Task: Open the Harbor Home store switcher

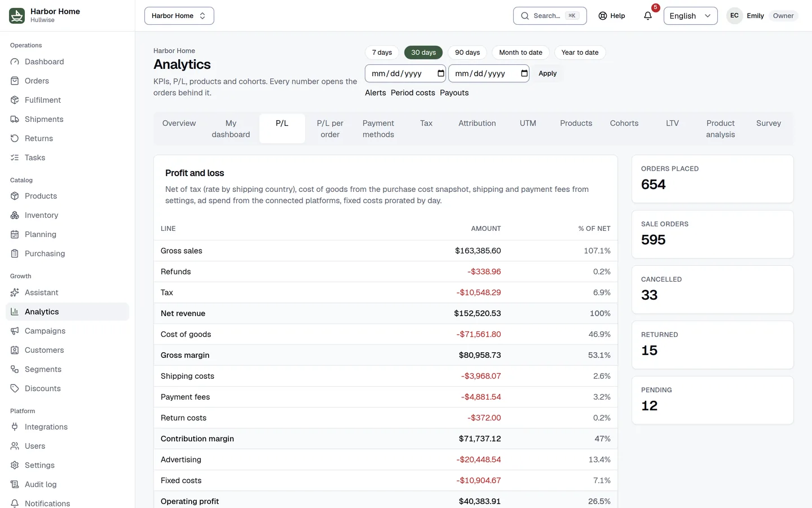Action: click(179, 16)
